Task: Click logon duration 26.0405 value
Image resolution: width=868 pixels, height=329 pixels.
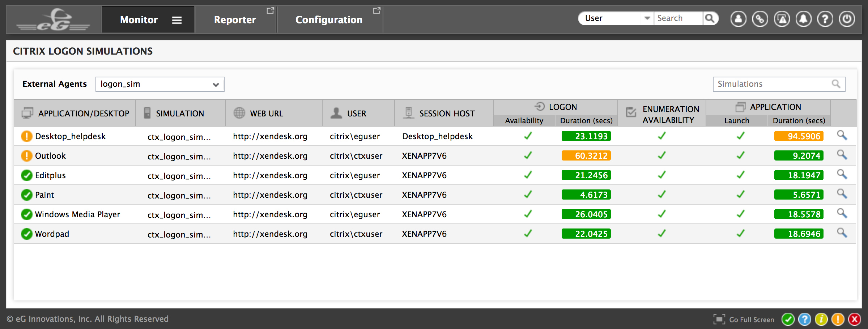Action: coord(586,214)
